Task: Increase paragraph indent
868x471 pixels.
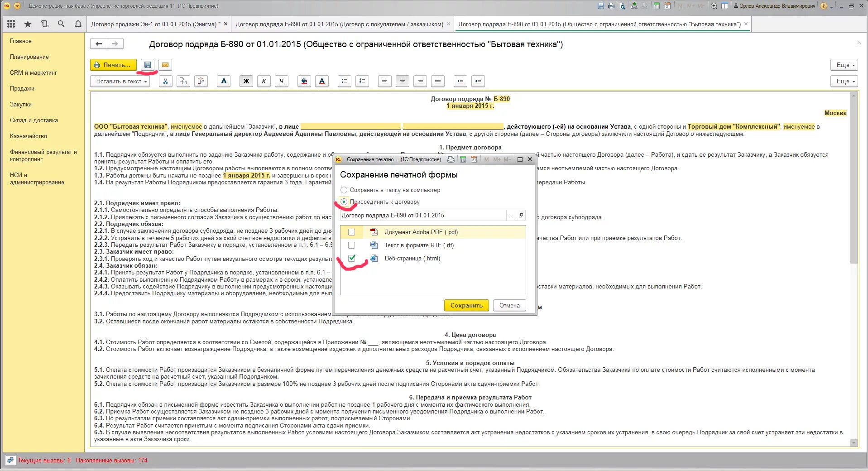Action: tap(460, 81)
